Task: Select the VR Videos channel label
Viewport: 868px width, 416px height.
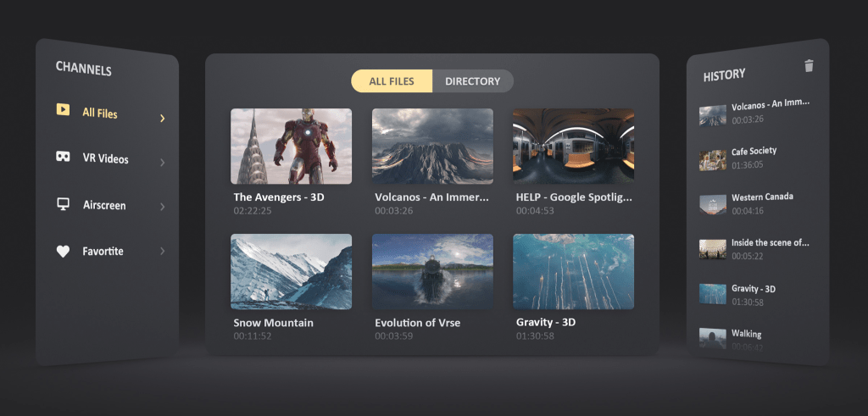Action: point(105,158)
